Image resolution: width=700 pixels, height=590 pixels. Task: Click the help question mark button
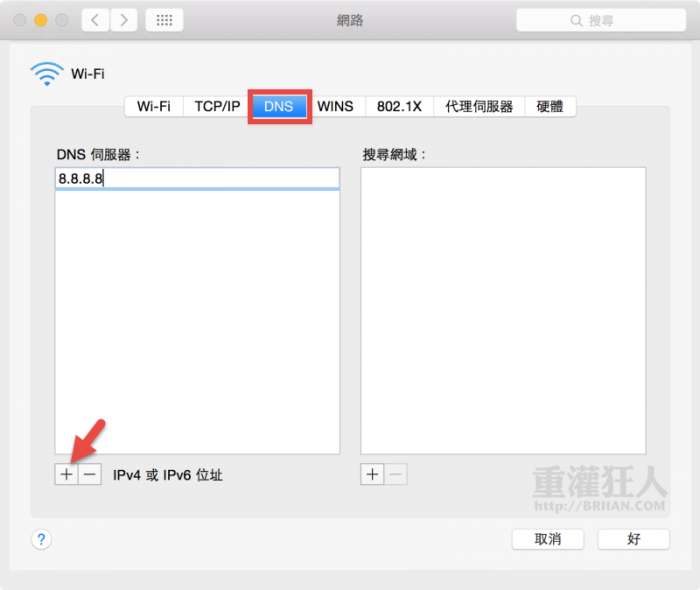tap(41, 540)
